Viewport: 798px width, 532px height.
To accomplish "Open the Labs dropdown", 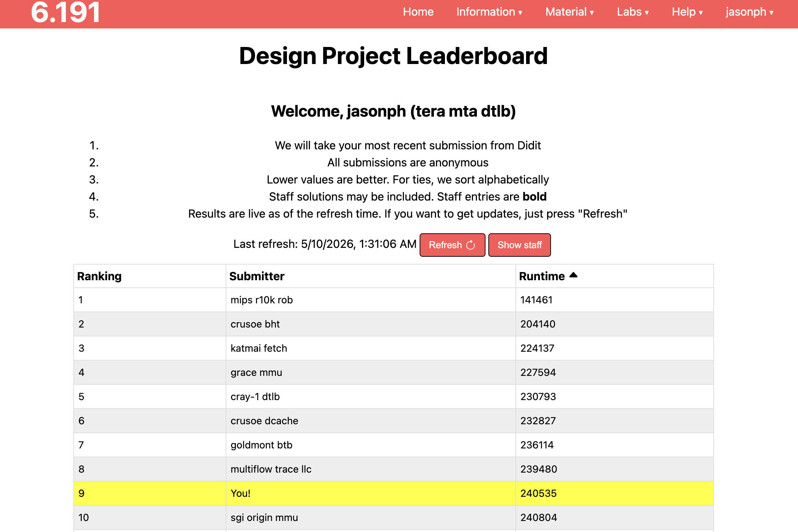I will (x=633, y=12).
